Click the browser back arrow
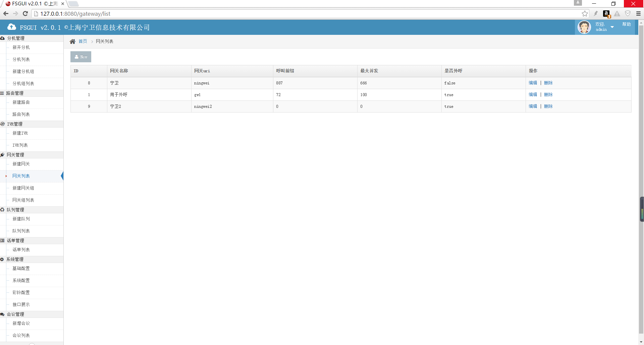 point(6,14)
